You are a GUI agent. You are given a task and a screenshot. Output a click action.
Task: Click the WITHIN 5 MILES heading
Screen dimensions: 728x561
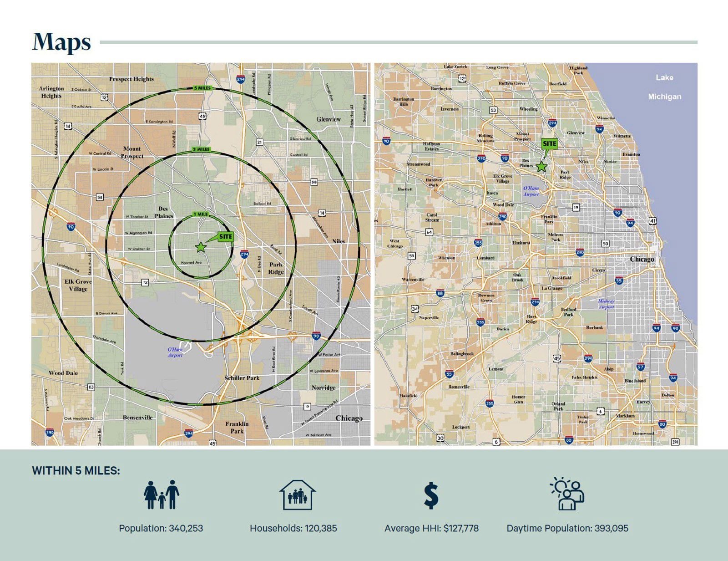tap(76, 471)
